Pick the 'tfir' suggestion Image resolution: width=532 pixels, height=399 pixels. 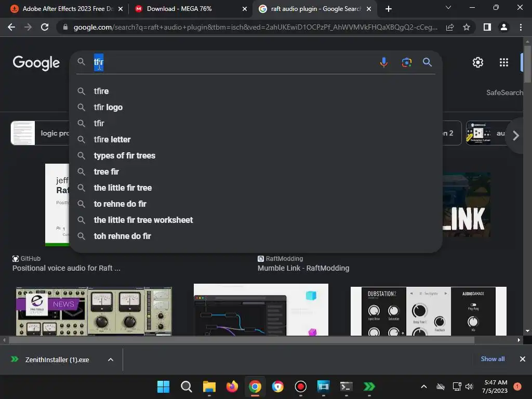point(256,123)
